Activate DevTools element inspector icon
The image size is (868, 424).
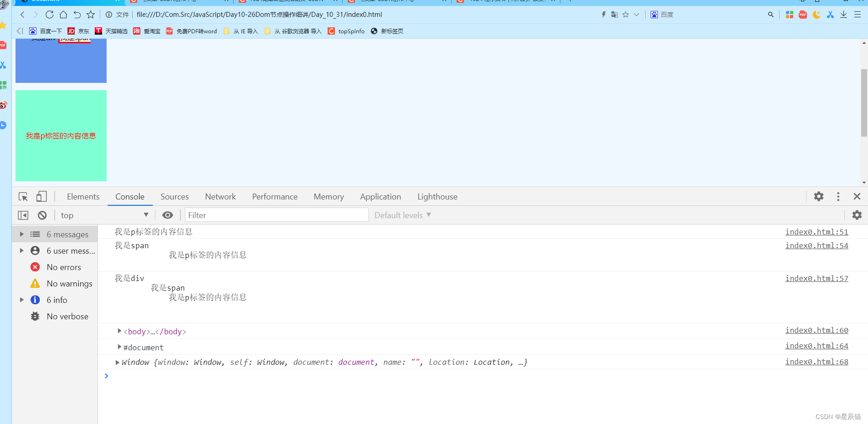[23, 196]
